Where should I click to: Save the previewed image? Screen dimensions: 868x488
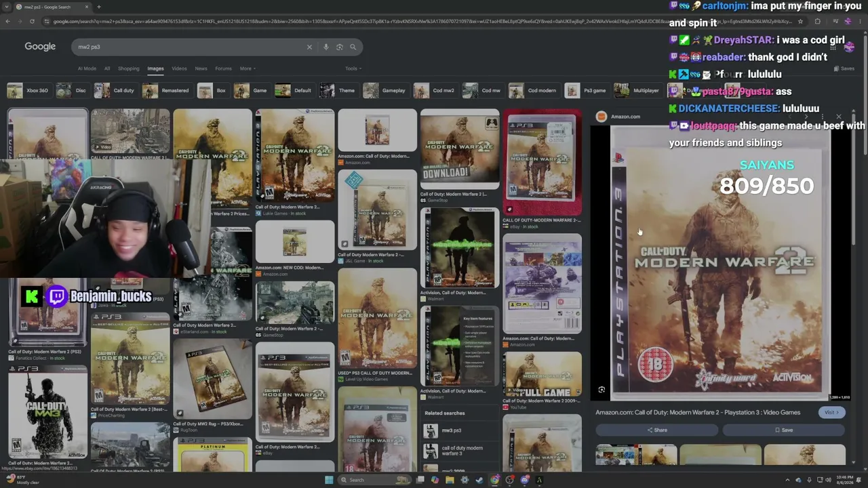pyautogui.click(x=783, y=430)
